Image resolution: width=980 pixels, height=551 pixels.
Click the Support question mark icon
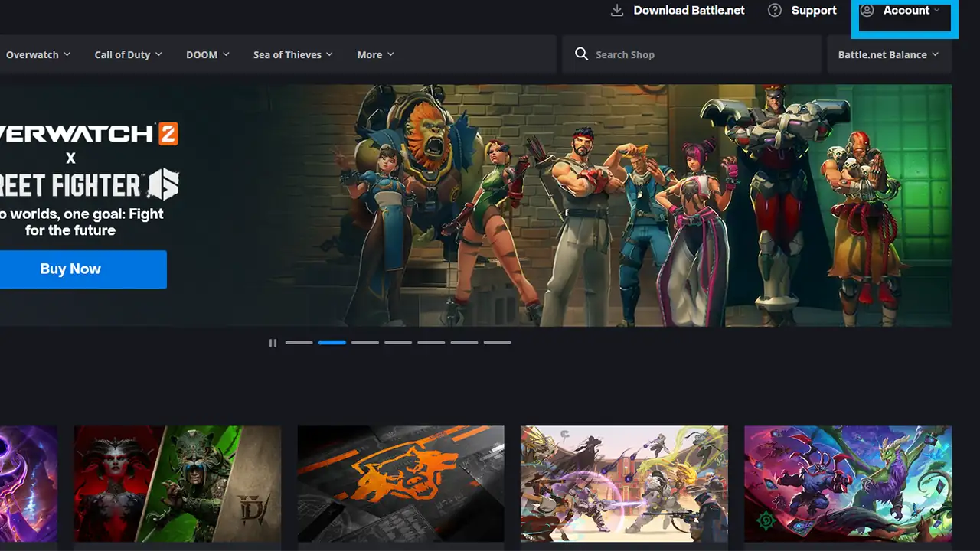[x=775, y=11]
